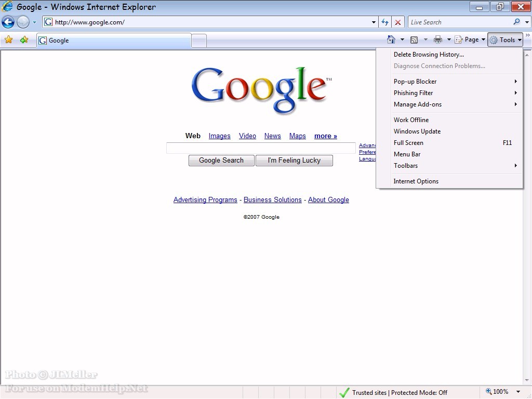Screen dimensions: 532x399
Task: Close the open Tools menu button
Action: [x=505, y=39]
